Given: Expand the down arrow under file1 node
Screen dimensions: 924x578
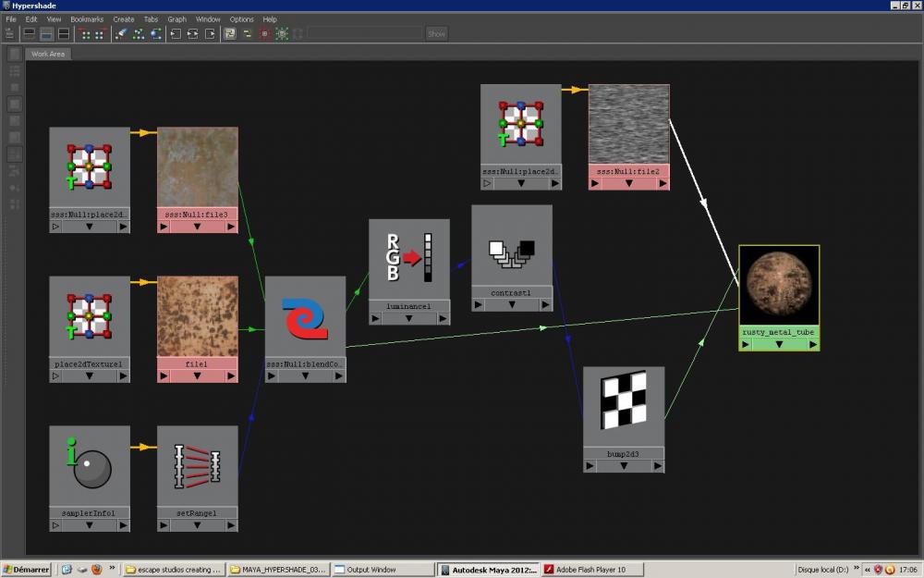Looking at the screenshot, I should pyautogui.click(x=197, y=375).
